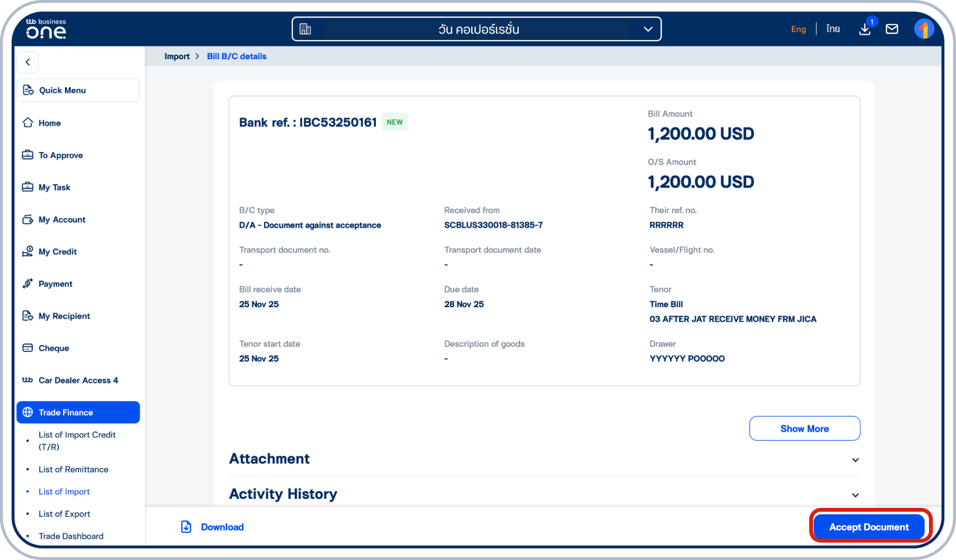956x560 pixels.
Task: Switch language to Eng
Action: (x=798, y=29)
